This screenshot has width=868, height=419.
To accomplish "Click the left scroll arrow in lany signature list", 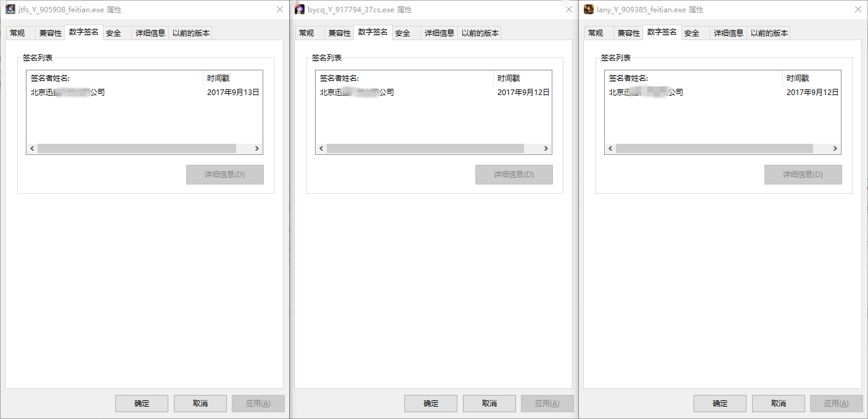I will coord(610,148).
